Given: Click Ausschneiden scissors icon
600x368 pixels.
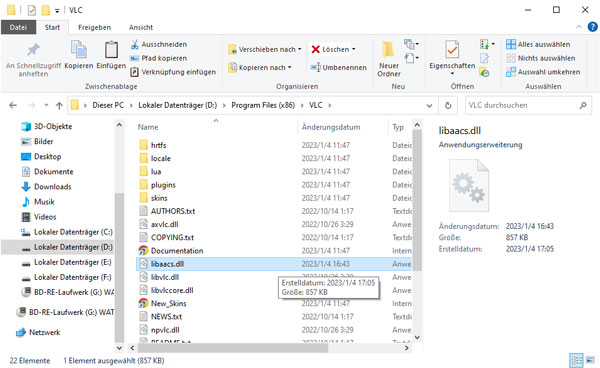Looking at the screenshot, I should (134, 44).
